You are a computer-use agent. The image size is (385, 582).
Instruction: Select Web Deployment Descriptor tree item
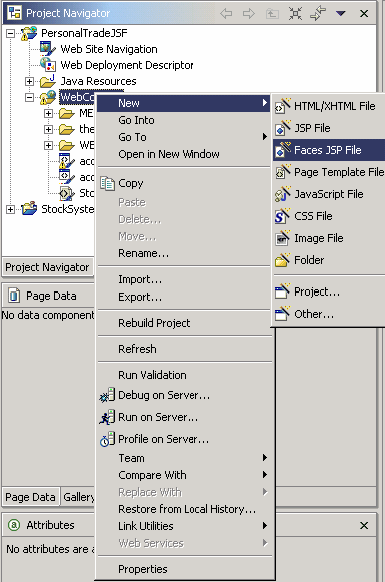(x=127, y=65)
